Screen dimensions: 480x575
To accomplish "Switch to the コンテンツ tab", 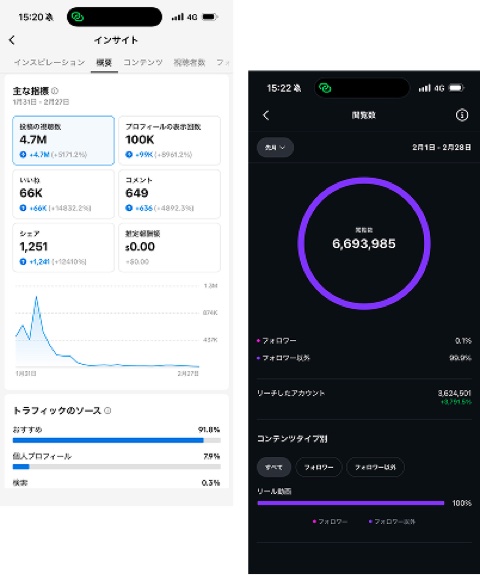I will tap(143, 62).
